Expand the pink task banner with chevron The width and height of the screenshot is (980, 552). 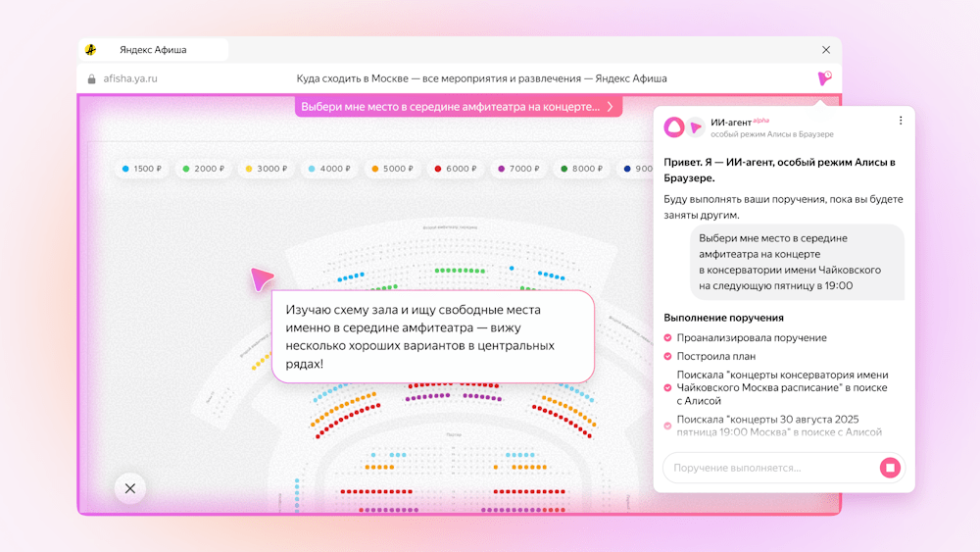458,106
